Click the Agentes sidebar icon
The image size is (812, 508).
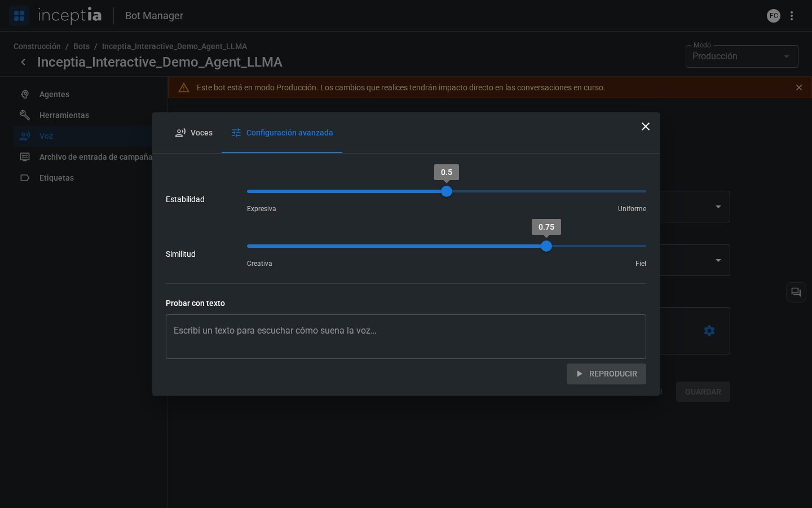[25, 94]
